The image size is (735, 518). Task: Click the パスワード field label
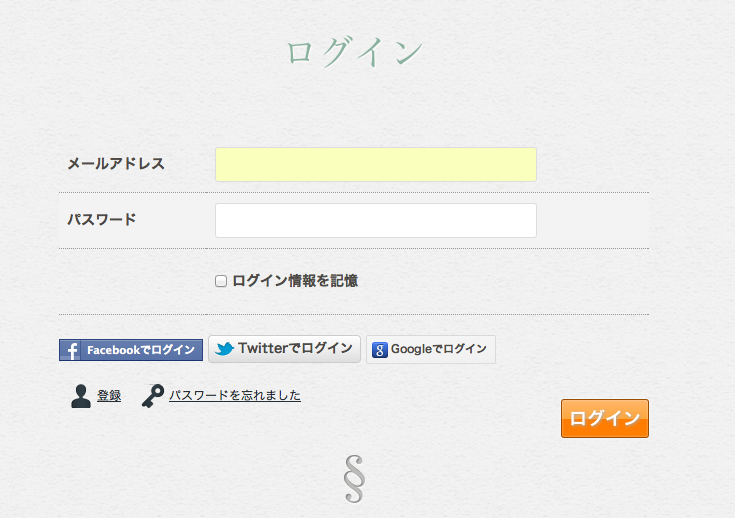pyautogui.click(x=101, y=220)
